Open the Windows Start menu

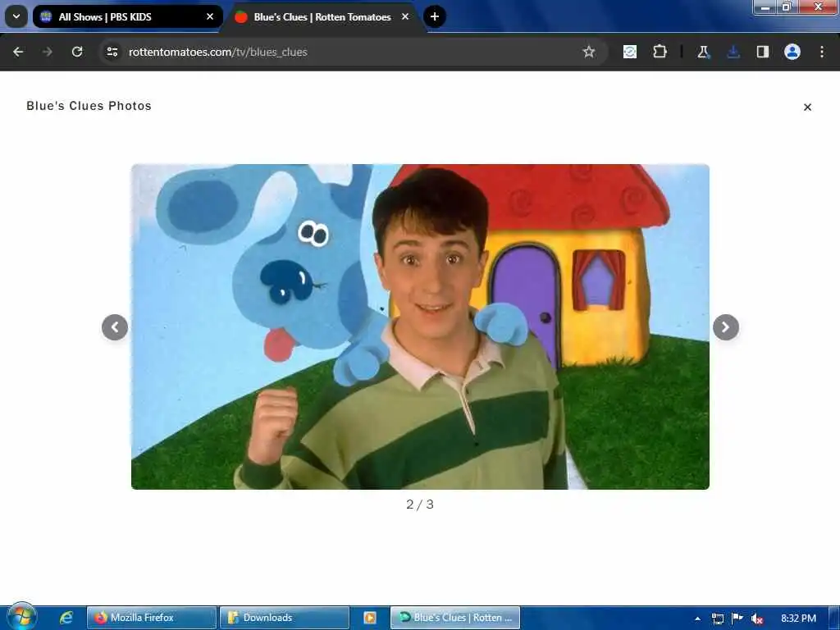[22, 617]
